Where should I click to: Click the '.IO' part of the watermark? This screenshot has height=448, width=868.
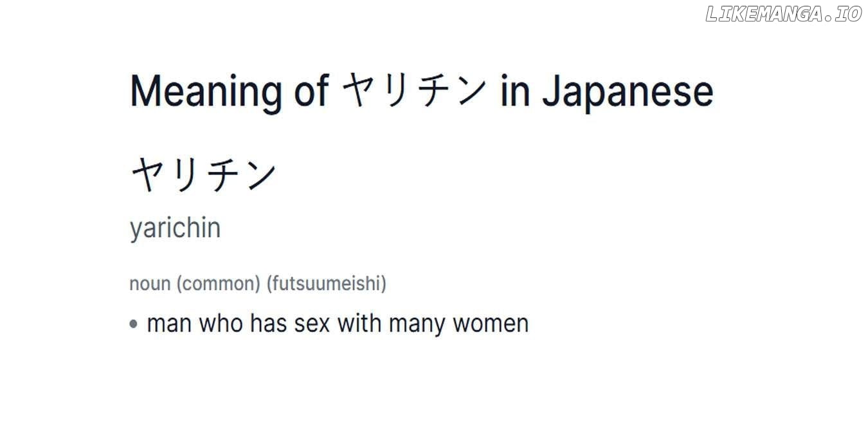[x=843, y=14]
